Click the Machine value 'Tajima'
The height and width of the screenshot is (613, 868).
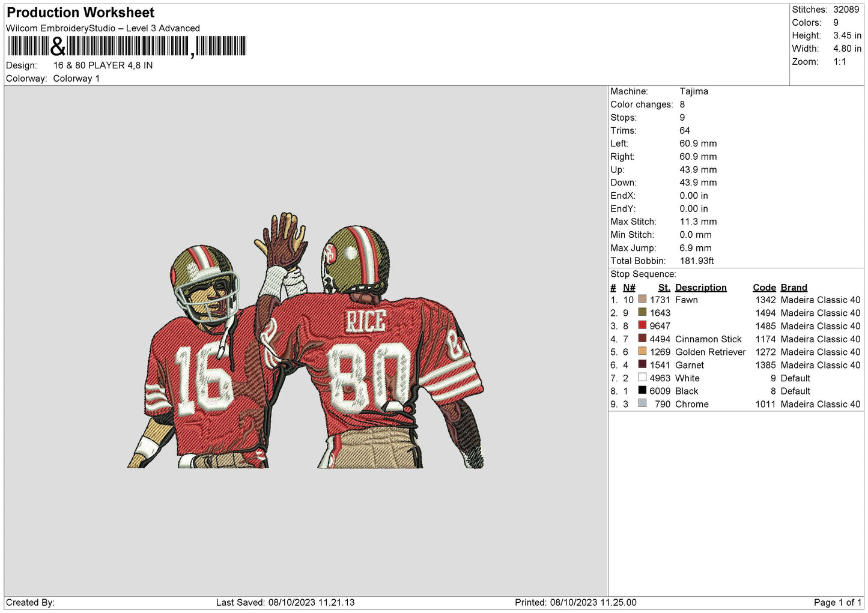[694, 91]
